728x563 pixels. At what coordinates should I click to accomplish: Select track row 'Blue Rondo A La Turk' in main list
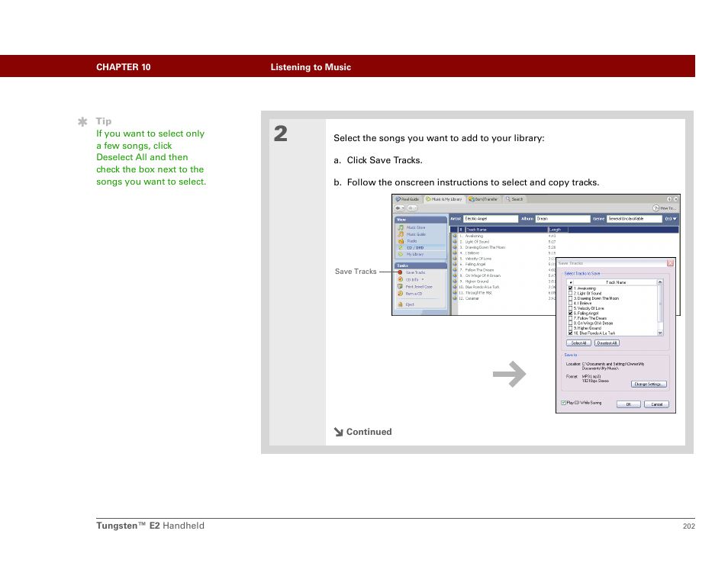coord(504,288)
